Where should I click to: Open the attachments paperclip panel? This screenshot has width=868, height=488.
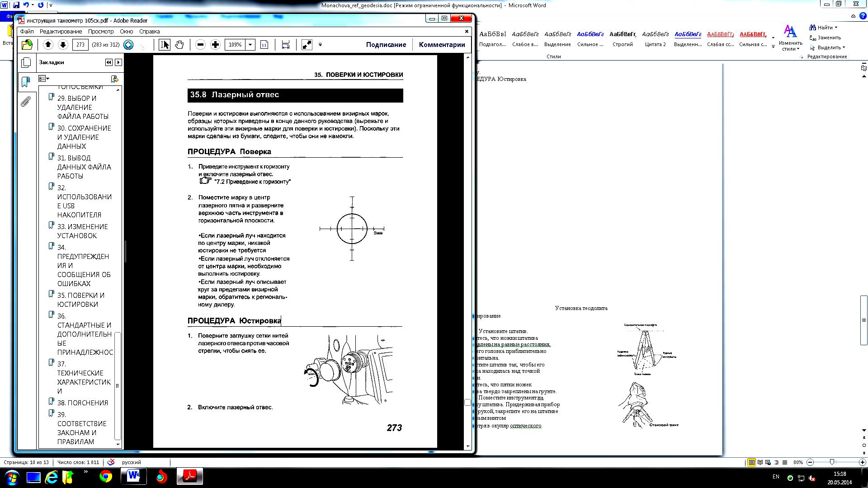(26, 101)
